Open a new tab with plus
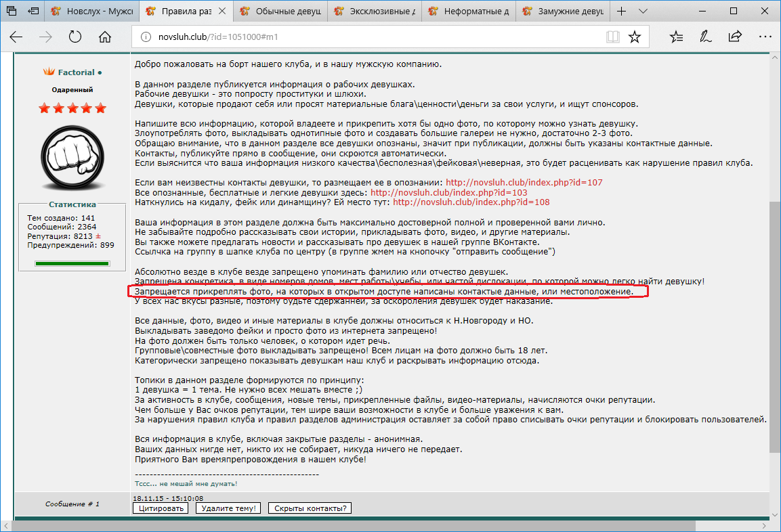The image size is (781, 532). point(621,12)
